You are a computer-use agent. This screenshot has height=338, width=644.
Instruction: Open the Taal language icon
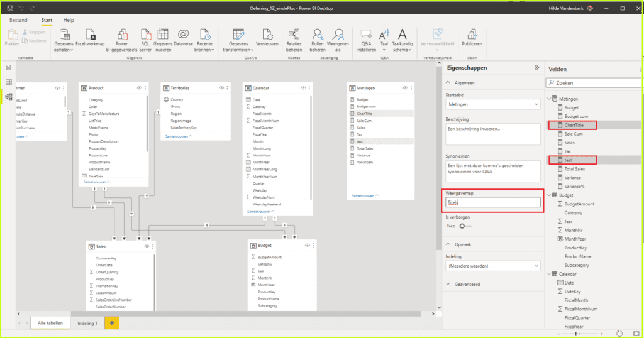tap(384, 40)
